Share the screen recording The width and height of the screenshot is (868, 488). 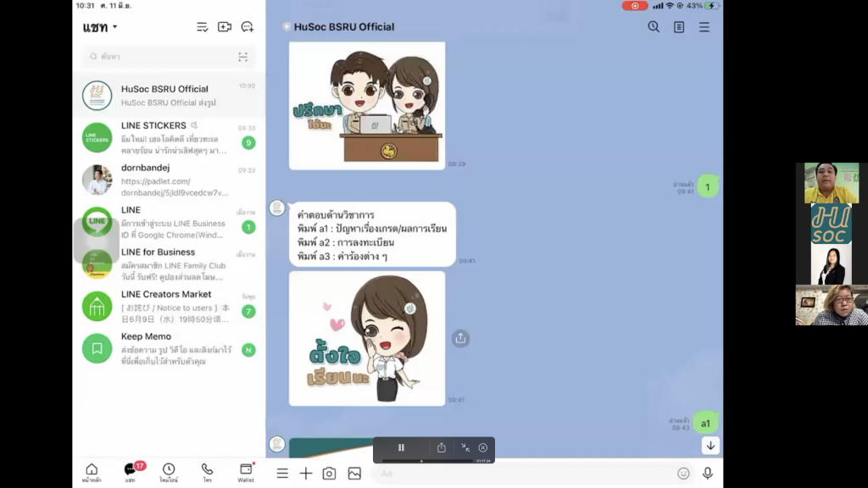pyautogui.click(x=441, y=447)
